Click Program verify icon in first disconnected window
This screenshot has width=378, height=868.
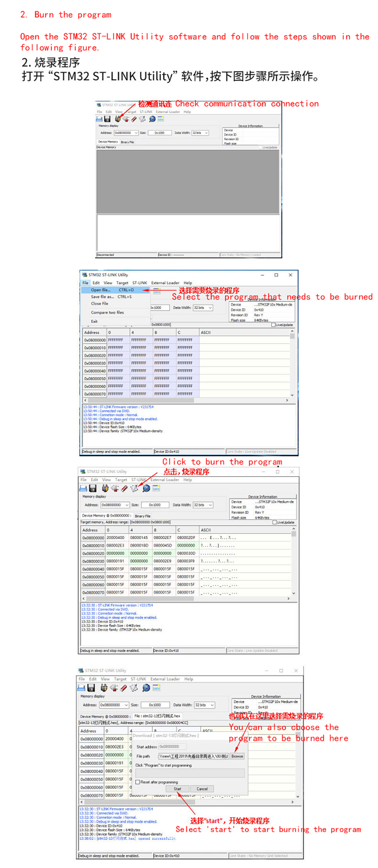click(142, 119)
